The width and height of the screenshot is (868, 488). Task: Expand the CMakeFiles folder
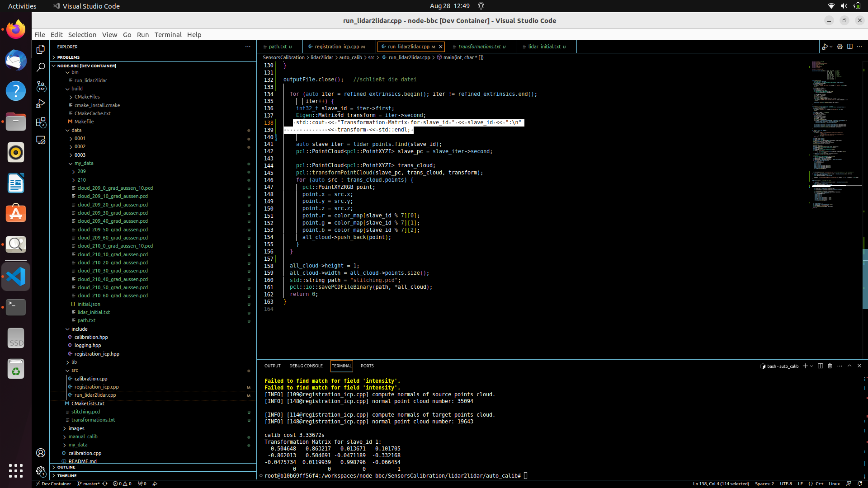click(87, 97)
